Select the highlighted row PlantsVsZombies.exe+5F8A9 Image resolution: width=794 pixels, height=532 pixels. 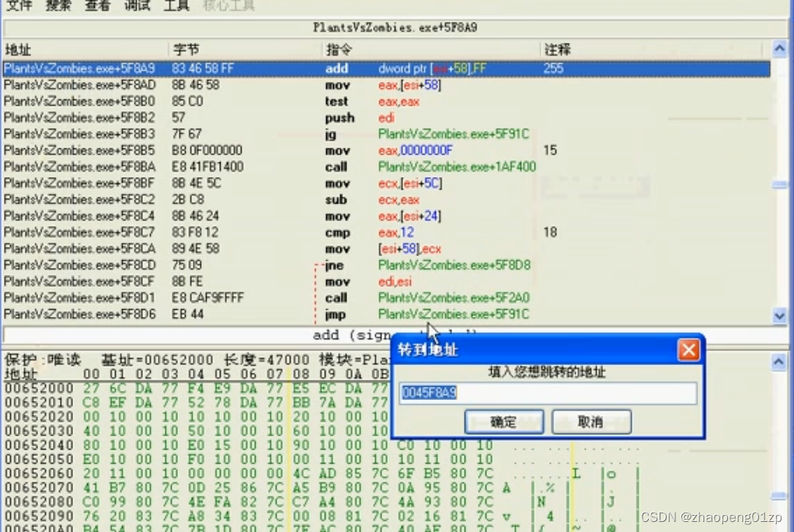pos(386,68)
